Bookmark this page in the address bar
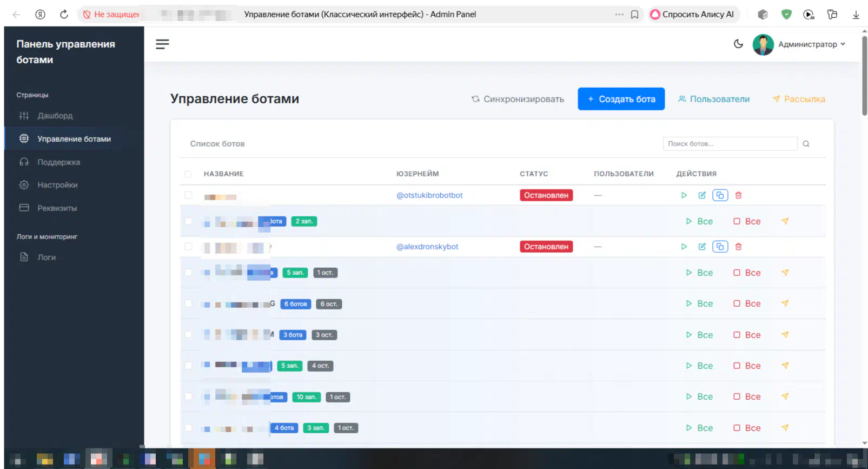 pyautogui.click(x=634, y=15)
